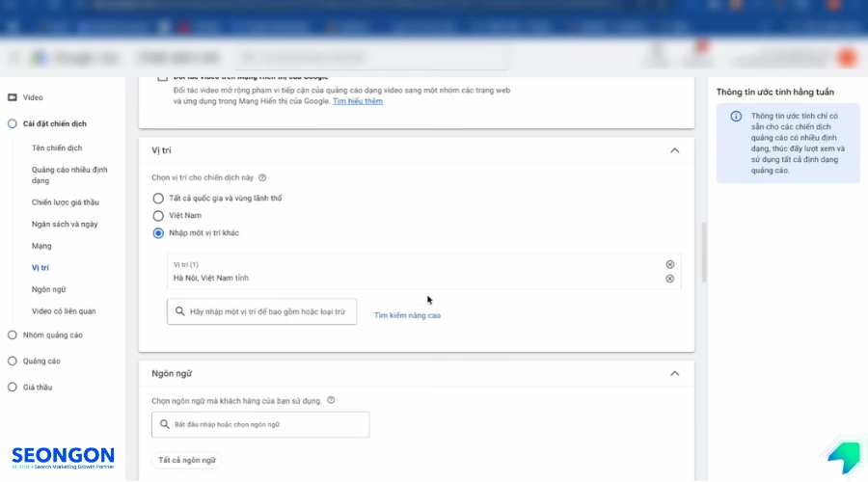
Task: Click the Tất cả ngôn ngữ chip
Action: 187,460
